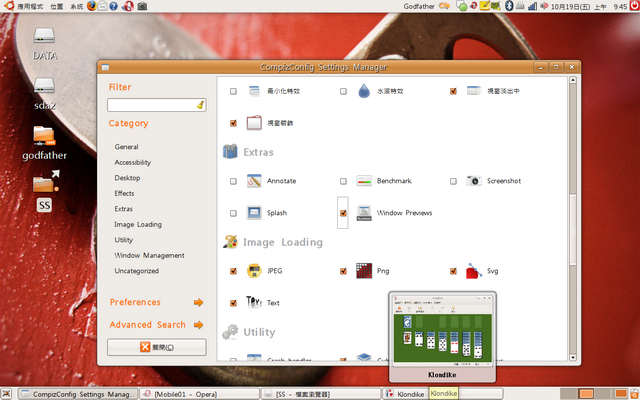640x400 pixels.
Task: Select the Accessibility category
Action: click(x=133, y=162)
